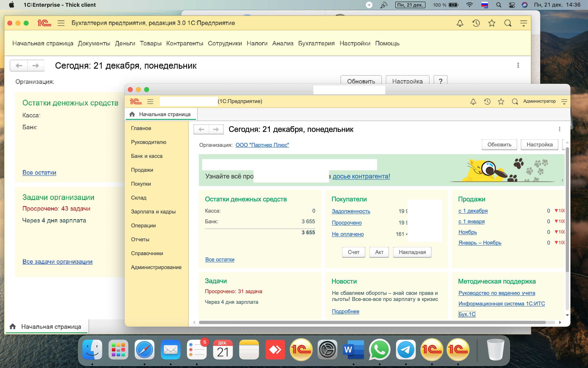Open Microsoft Word from the Dock
The image size is (588, 368).
[353, 350]
